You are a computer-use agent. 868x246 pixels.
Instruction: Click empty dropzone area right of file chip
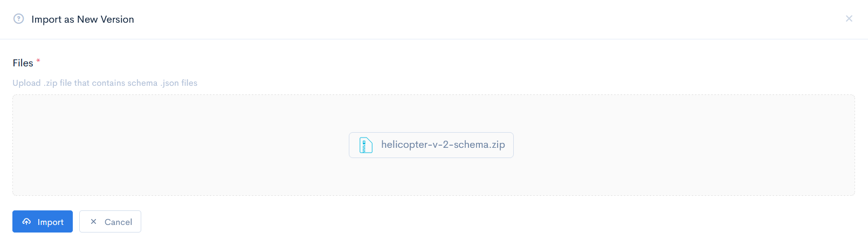(x=685, y=145)
